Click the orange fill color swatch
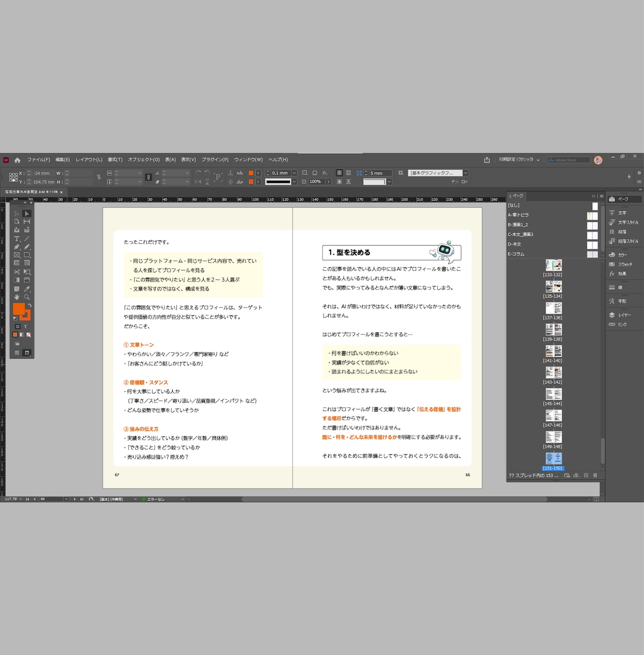 point(18,309)
